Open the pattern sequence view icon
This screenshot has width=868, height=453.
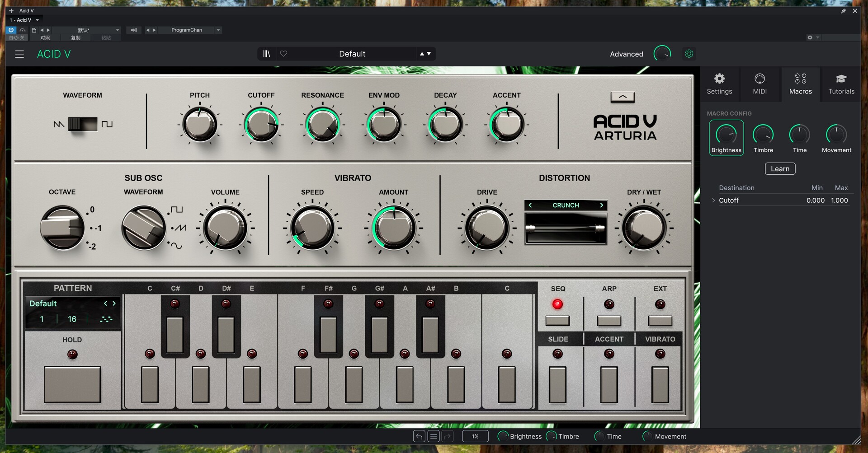tap(106, 319)
